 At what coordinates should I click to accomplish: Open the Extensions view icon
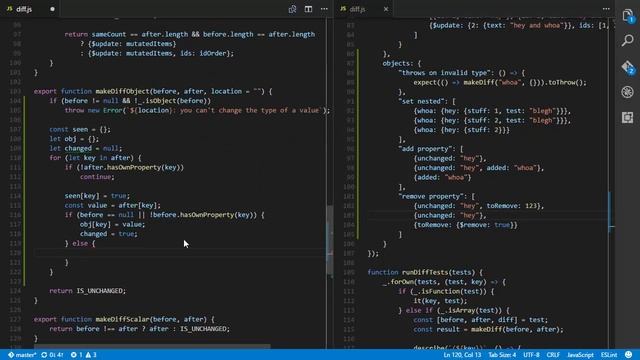[628, 118]
